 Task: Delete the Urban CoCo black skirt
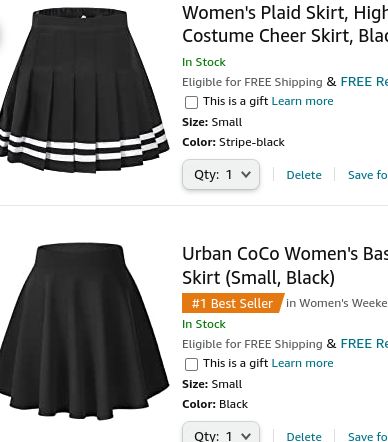(x=304, y=436)
